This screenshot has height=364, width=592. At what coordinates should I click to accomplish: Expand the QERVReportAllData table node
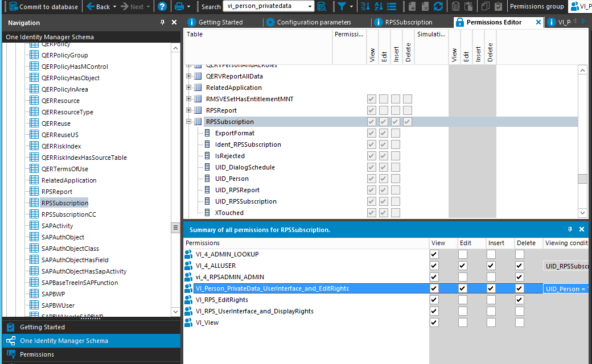coord(189,76)
